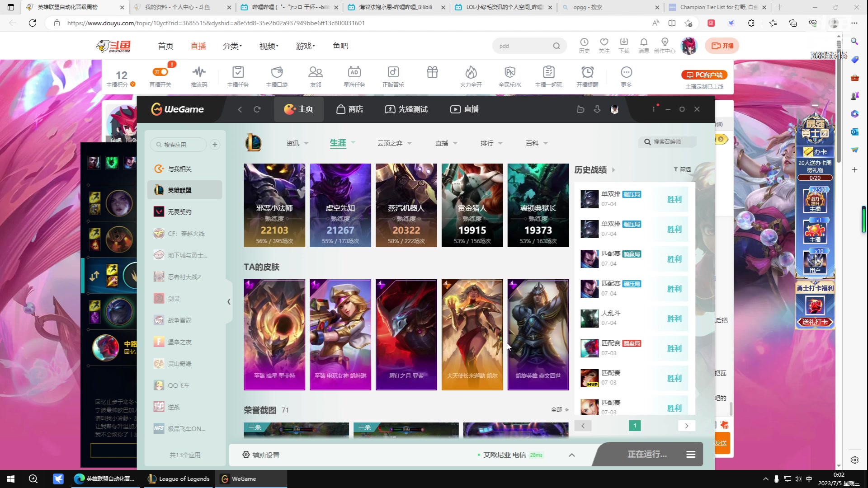The width and height of the screenshot is (868, 488).
Task: Go to next page of match history
Action: point(687,426)
